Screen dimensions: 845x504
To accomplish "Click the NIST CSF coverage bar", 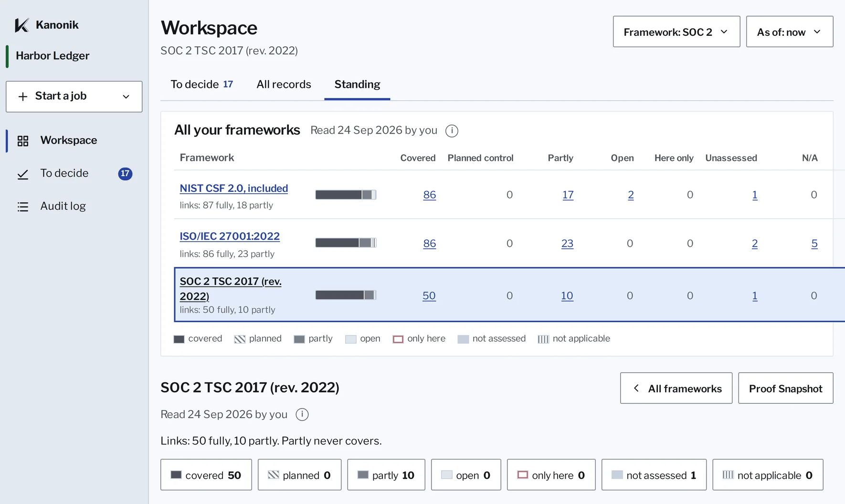I will click(346, 195).
